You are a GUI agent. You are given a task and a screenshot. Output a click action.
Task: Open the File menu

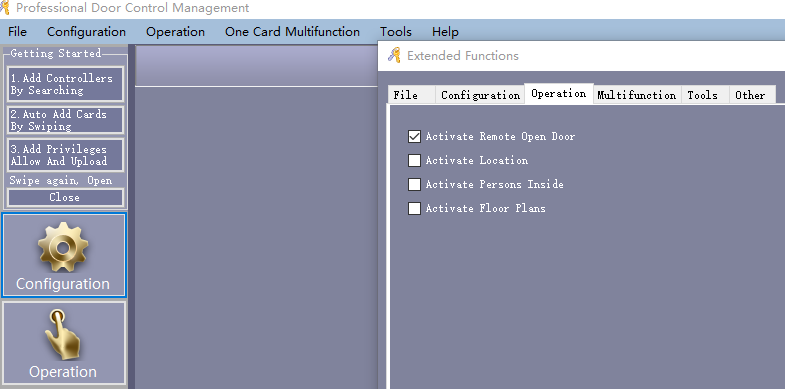click(x=18, y=32)
